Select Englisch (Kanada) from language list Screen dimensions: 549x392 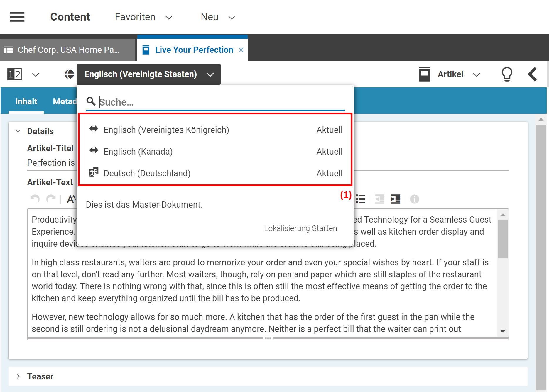(138, 152)
